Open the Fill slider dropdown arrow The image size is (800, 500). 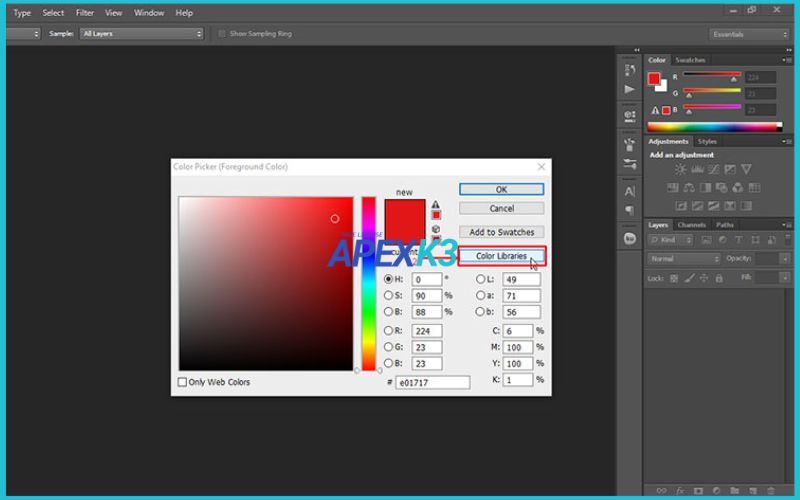click(x=785, y=278)
